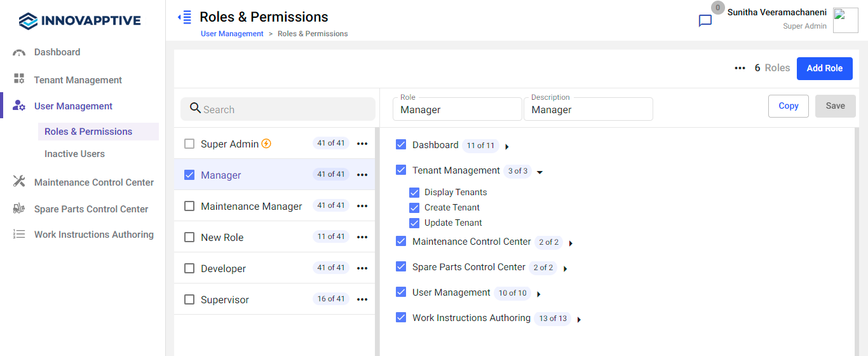Click the Tenant Management icon in sidebar

[19, 79]
